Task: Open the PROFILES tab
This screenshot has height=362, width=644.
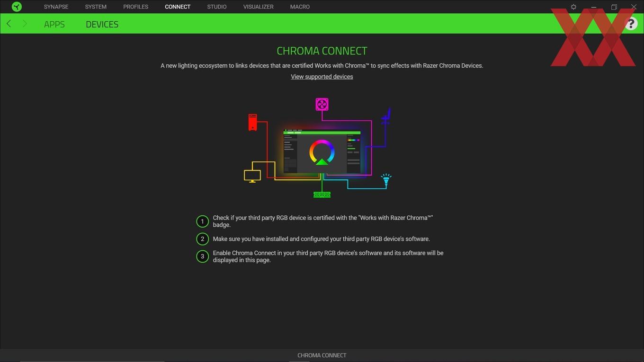Action: 135,7
